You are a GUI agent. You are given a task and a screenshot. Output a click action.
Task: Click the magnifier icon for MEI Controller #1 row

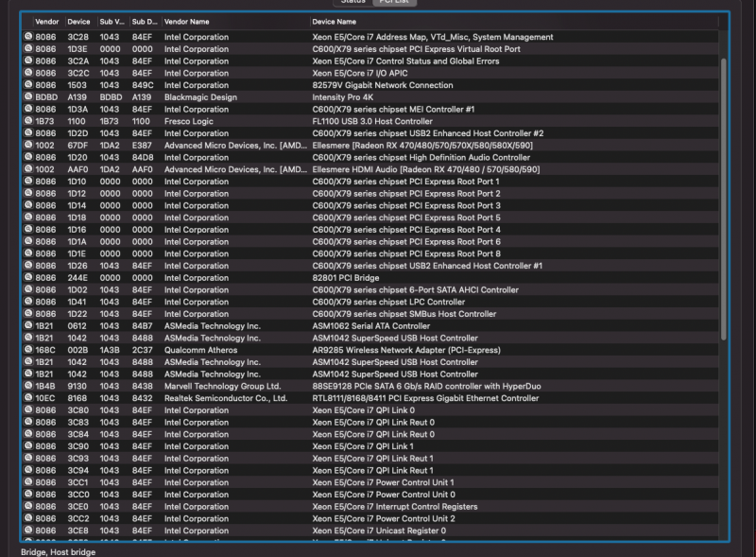28,109
